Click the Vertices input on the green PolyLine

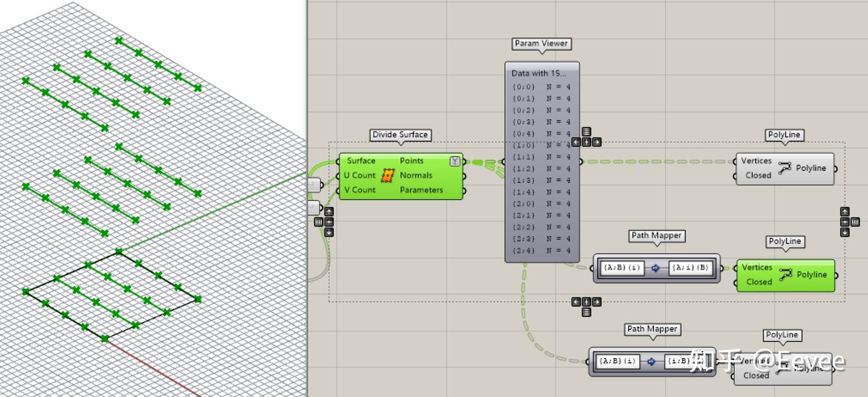(757, 267)
